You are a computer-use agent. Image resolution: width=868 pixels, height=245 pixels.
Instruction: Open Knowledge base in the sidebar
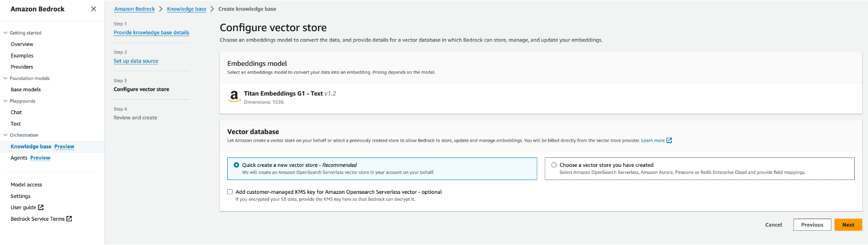click(31, 147)
